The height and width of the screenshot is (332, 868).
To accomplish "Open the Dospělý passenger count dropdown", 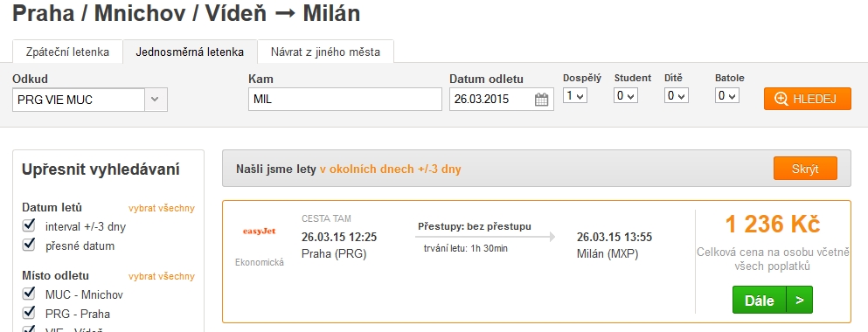I will [574, 96].
